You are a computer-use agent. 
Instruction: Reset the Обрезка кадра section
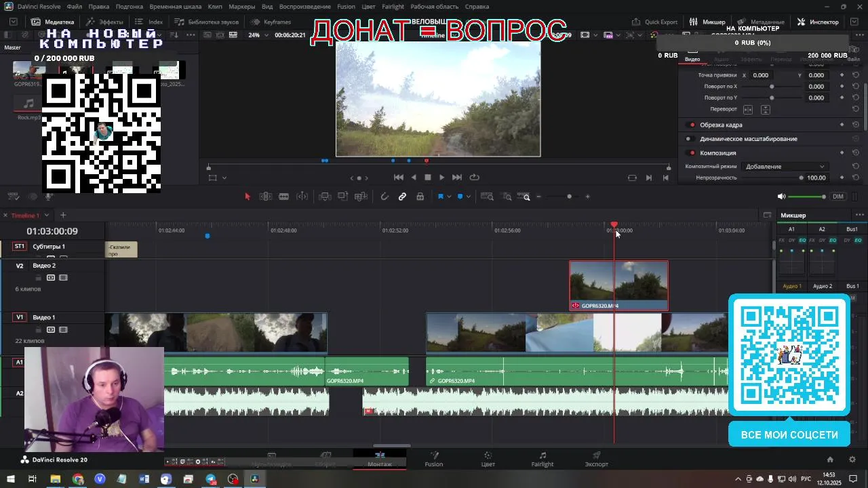tap(856, 125)
